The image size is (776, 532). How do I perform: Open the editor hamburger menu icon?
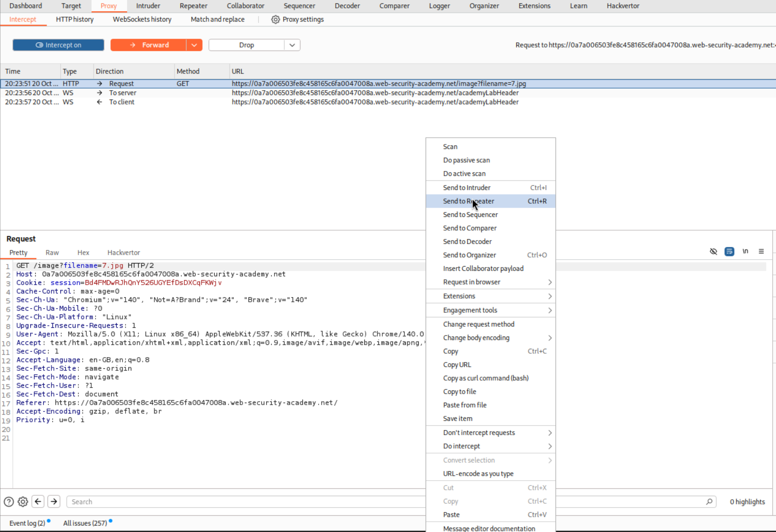[x=761, y=251]
